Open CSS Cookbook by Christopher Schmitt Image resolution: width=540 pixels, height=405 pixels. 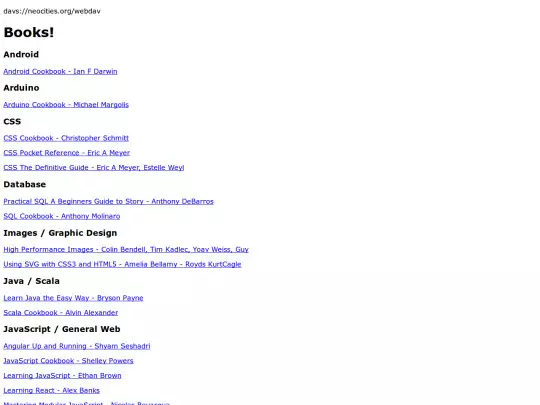click(x=66, y=138)
